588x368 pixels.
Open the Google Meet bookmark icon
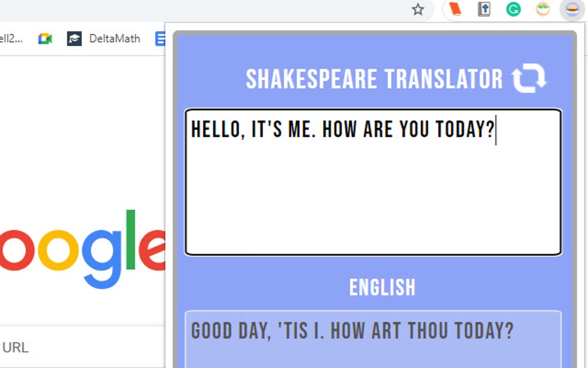[45, 39]
